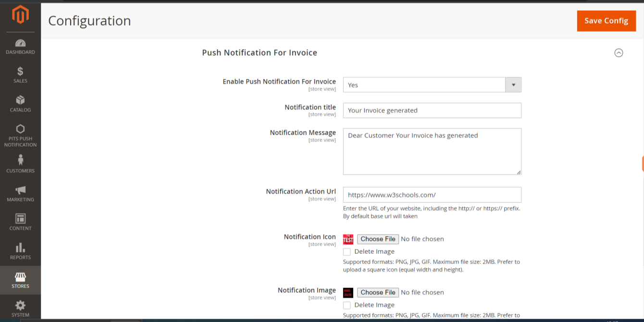This screenshot has width=644, height=322.
Task: Click the Save Config button
Action: click(606, 21)
